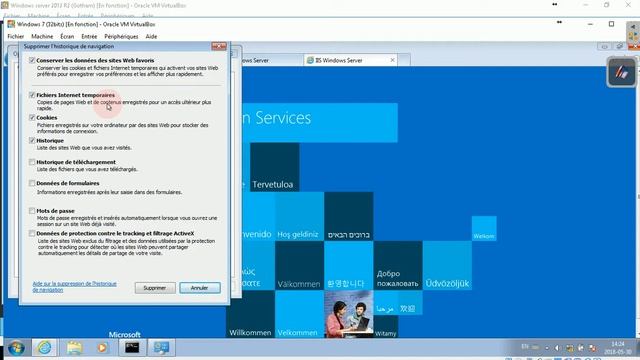The width and height of the screenshot is (640, 360).
Task: Click the Hoş geldiniz tile
Action: [300, 216]
